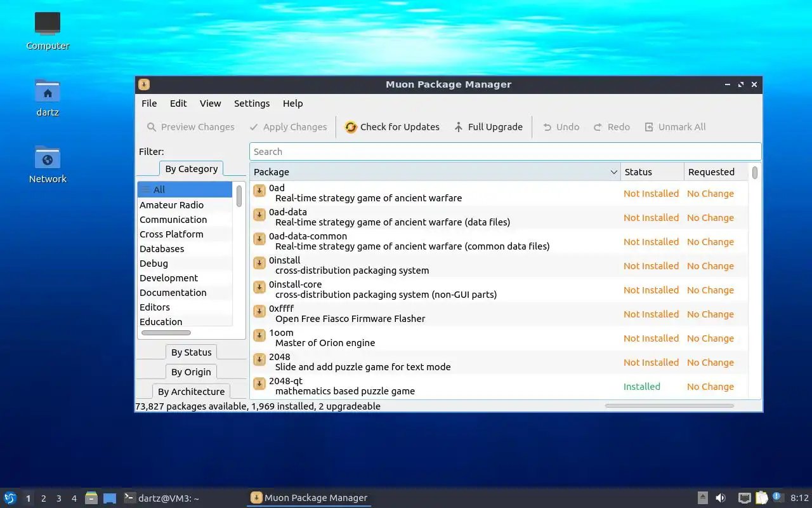Switch to workspace 2 in pager
This screenshot has height=508, width=812.
click(43, 498)
